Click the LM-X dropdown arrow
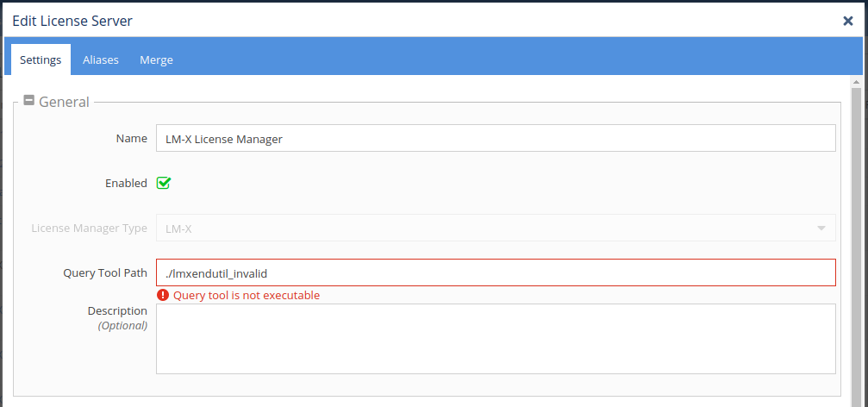Image resolution: width=868 pixels, height=407 pixels. [820, 228]
